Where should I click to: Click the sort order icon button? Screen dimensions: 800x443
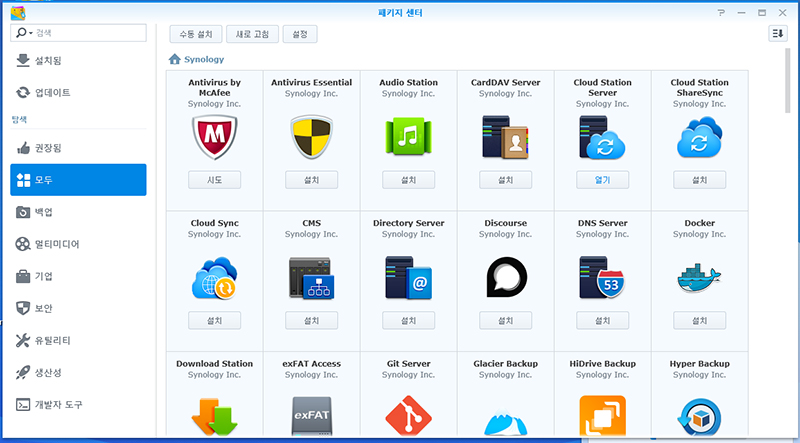coord(778,34)
